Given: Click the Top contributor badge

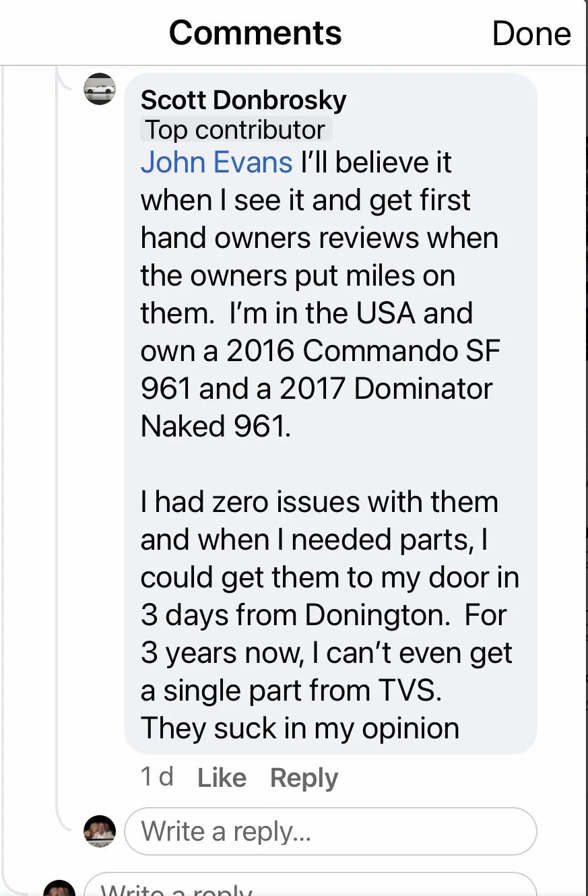Looking at the screenshot, I should 236,129.
